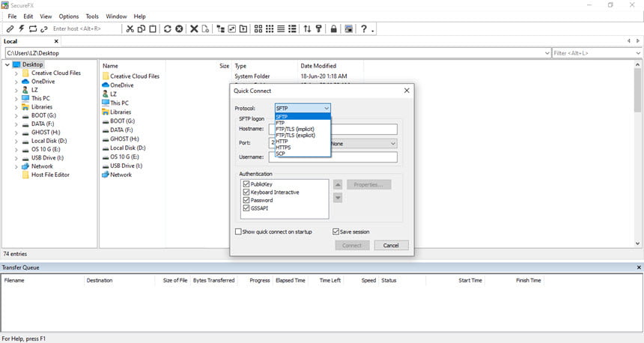Expand the OneDrive tree node
Viewport: 644px width, 343px height.
click(16, 82)
